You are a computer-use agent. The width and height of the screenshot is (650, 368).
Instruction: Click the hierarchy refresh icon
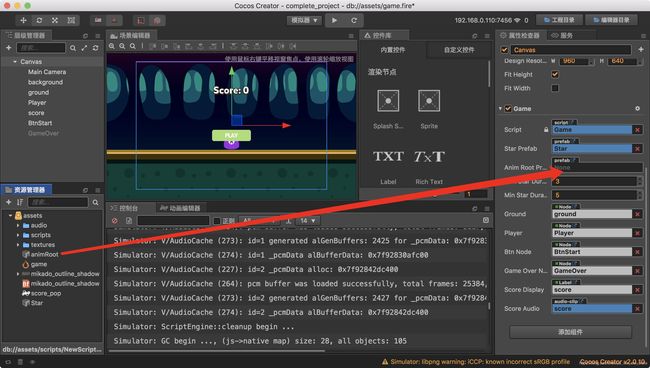pyautogui.click(x=95, y=48)
